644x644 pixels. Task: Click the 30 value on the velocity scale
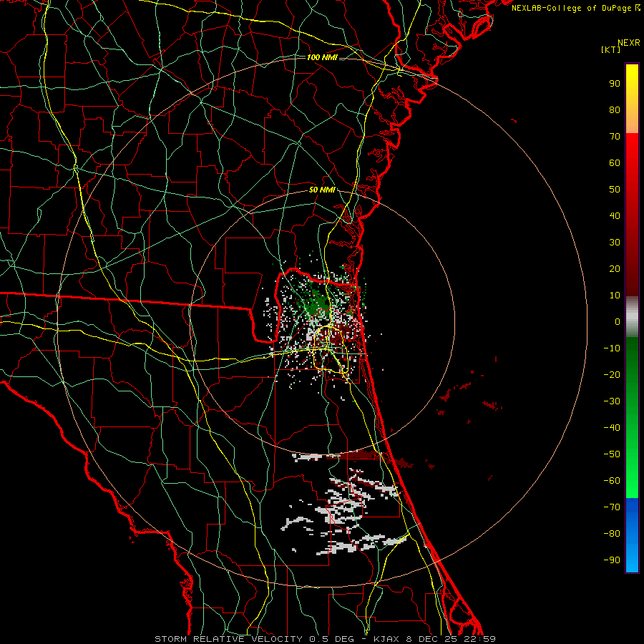point(615,243)
